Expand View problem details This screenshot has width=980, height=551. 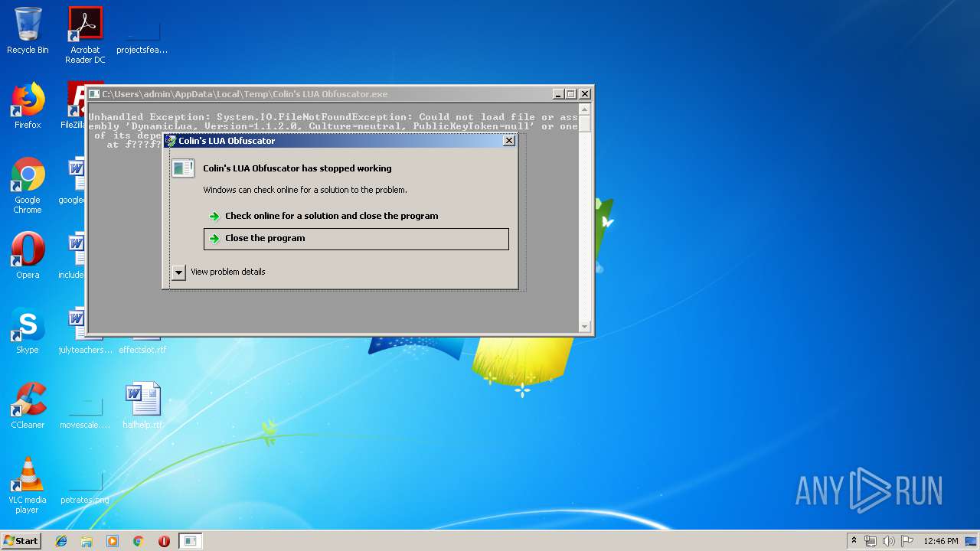click(x=219, y=272)
